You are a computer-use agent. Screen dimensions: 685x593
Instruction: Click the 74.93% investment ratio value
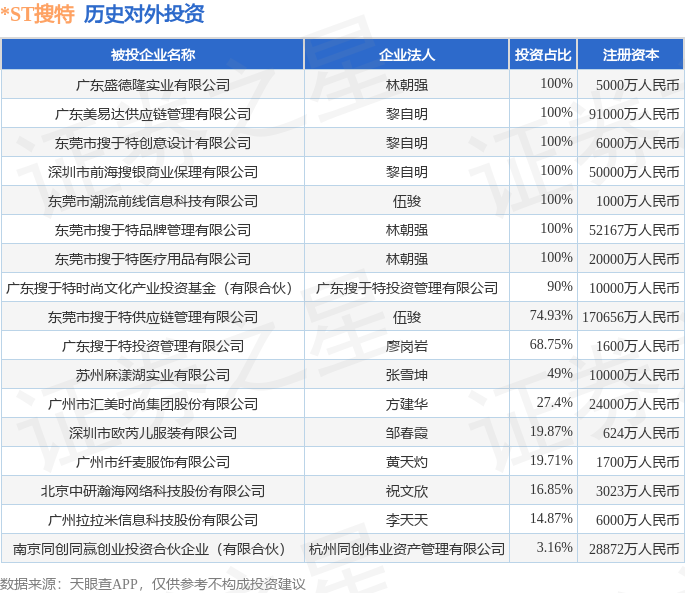pyautogui.click(x=551, y=315)
